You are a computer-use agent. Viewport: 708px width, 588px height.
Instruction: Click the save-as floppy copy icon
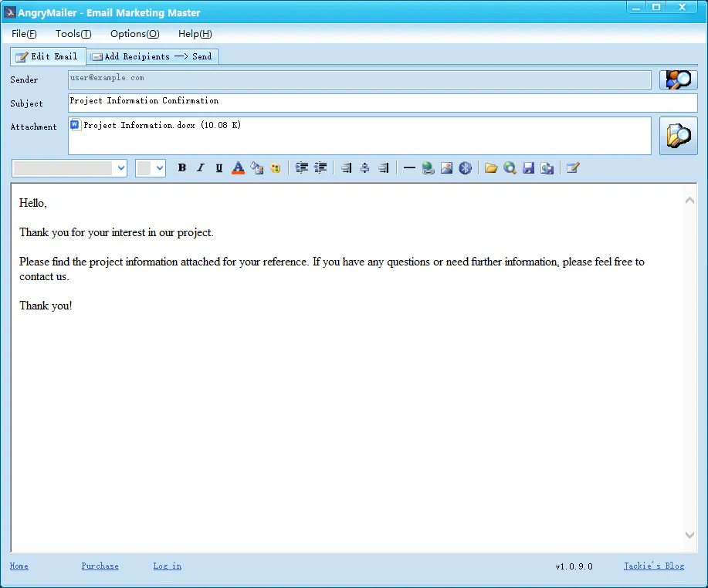(x=547, y=168)
